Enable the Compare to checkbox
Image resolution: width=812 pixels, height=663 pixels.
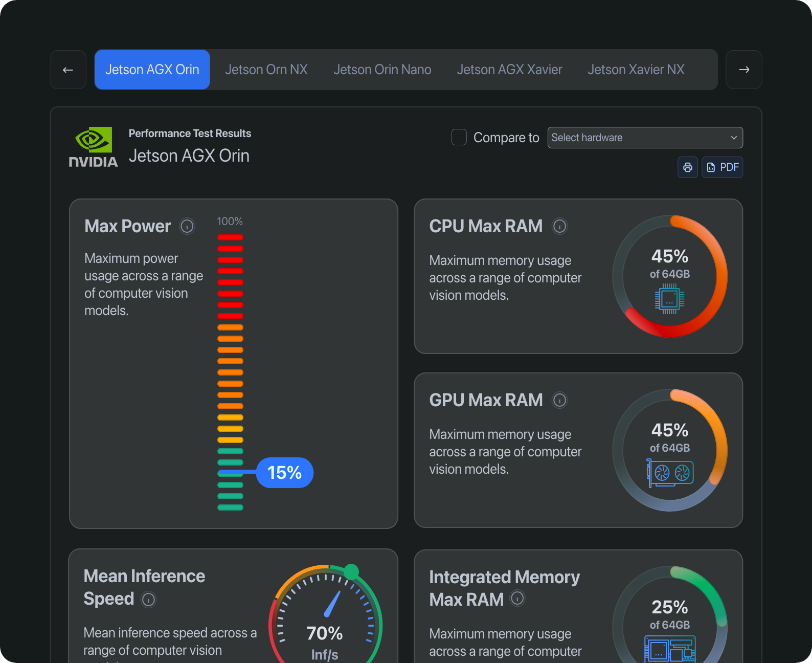459,138
